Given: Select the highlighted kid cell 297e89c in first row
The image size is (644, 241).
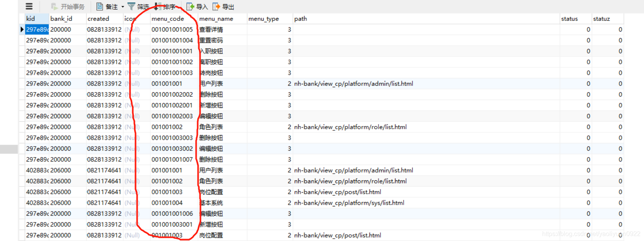Looking at the screenshot, I should [37, 30].
